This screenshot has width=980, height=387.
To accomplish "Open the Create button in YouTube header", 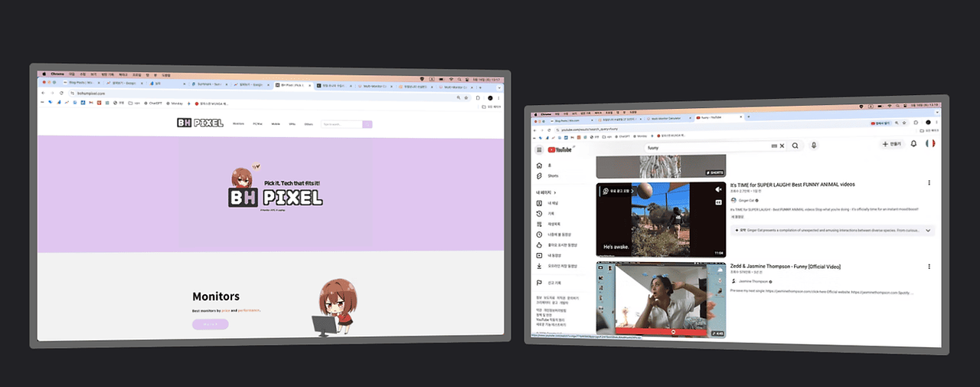I will pyautogui.click(x=892, y=143).
